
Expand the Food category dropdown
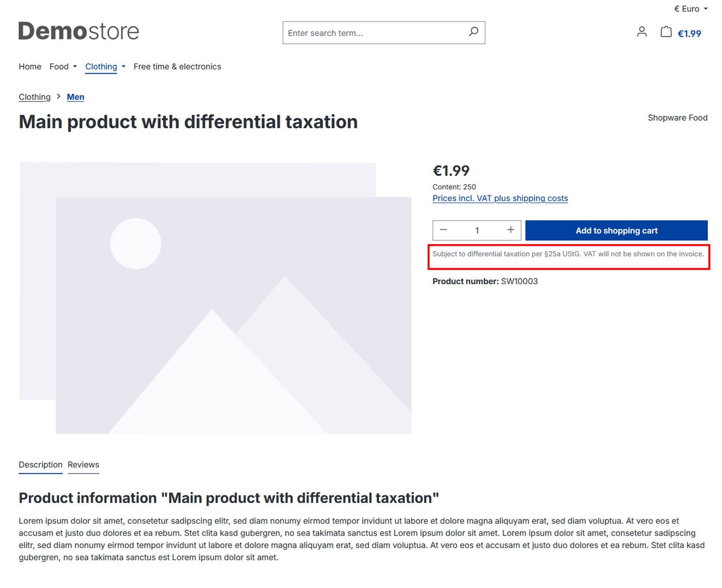click(x=63, y=67)
